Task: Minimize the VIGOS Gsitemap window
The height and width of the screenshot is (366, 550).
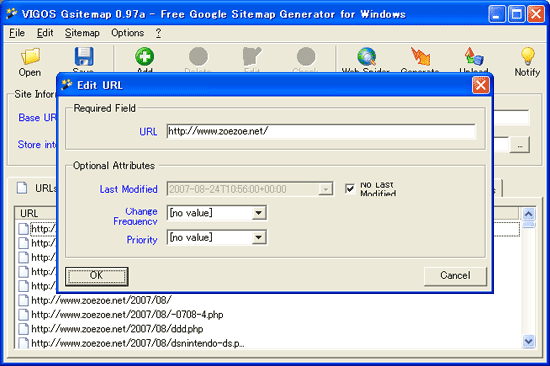Action: point(497,14)
